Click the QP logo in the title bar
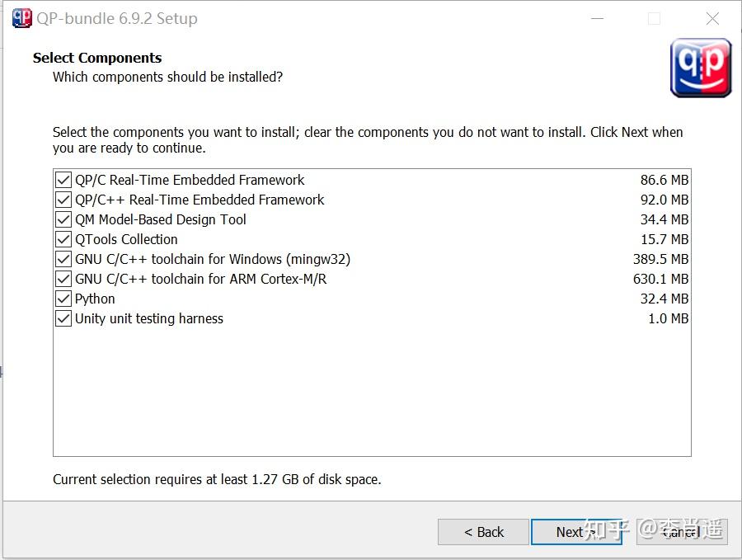This screenshot has height=560, width=742. click(x=21, y=18)
